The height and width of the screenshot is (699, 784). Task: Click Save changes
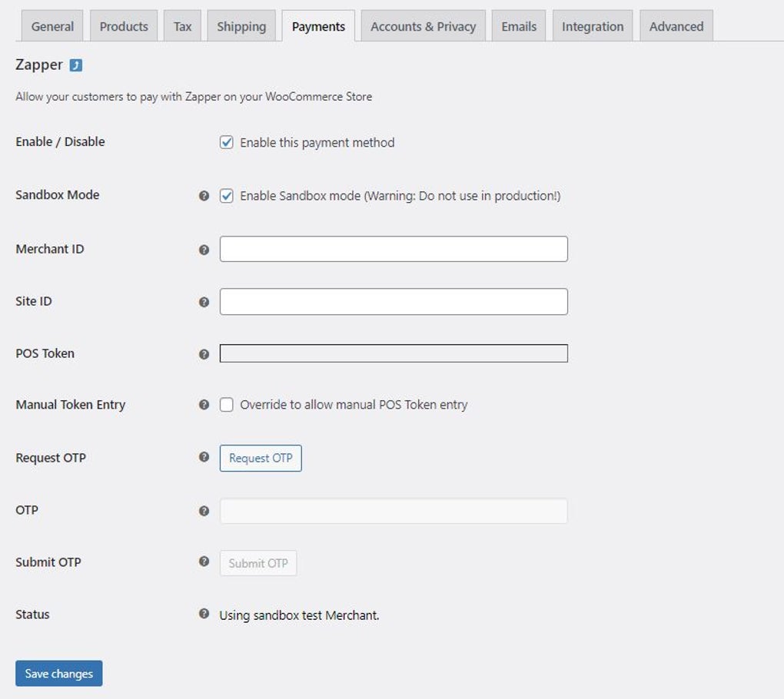click(58, 673)
